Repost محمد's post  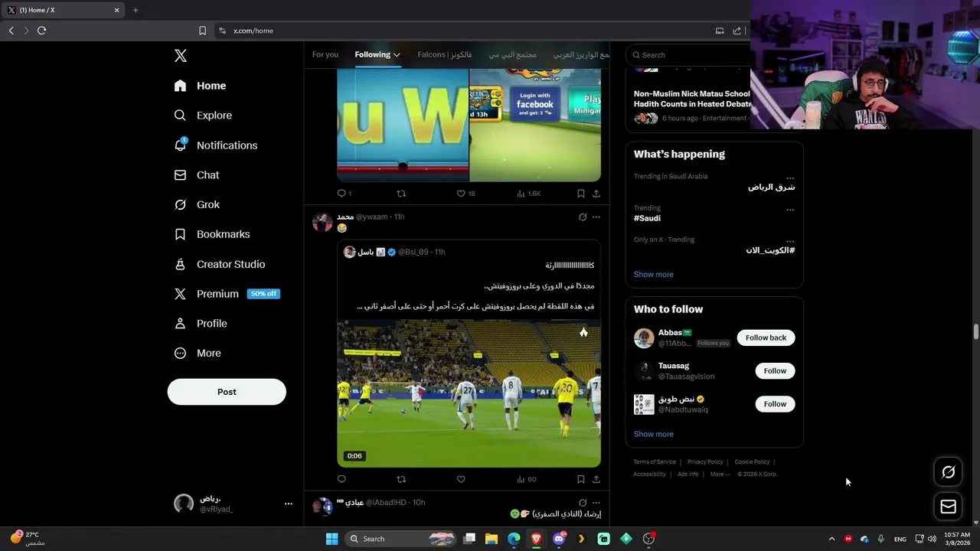click(x=401, y=479)
